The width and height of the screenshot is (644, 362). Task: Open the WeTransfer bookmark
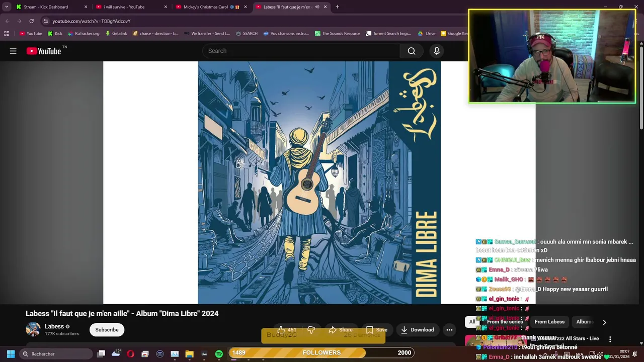tap(207, 34)
